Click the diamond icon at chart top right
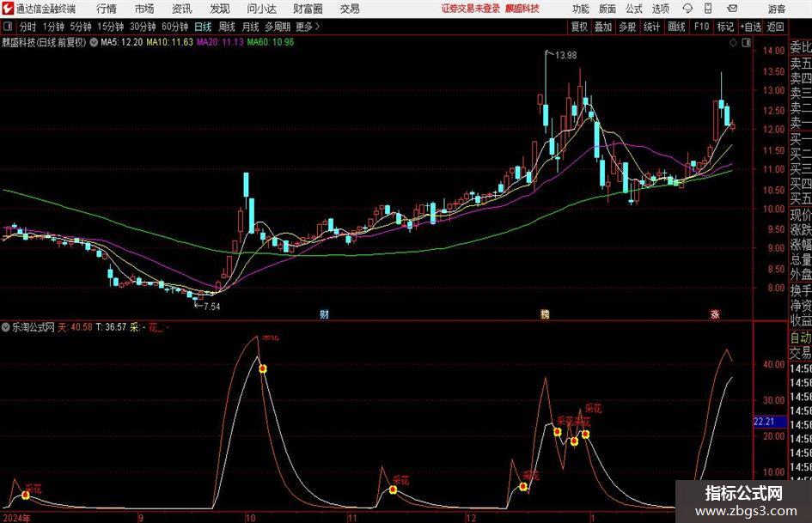812x523 pixels. [x=733, y=43]
